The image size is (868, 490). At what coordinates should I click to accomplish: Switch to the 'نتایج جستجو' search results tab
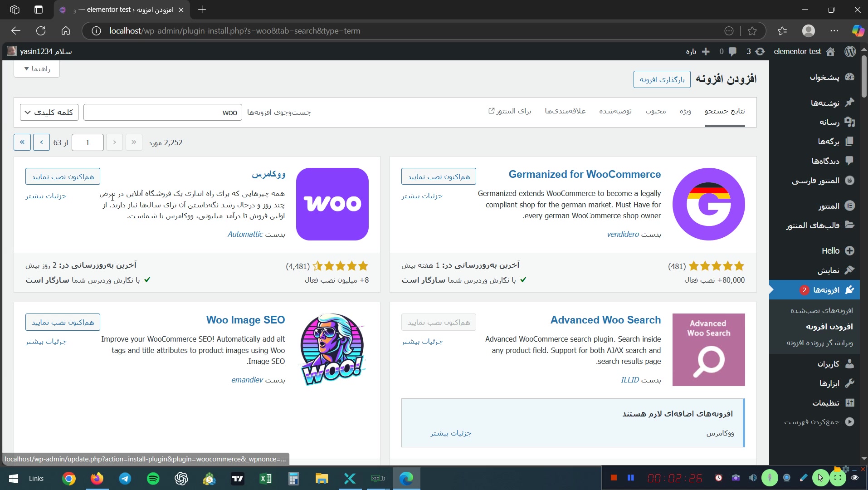725,112
